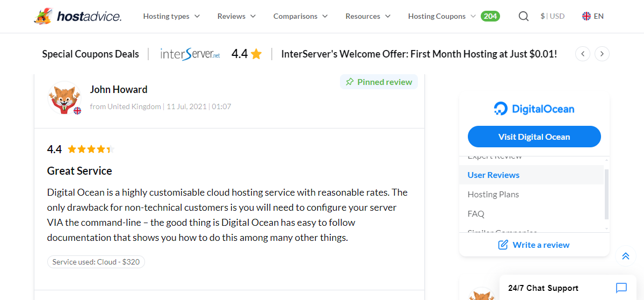Click the Visit Digital Ocean button
This screenshot has width=644, height=300.
click(x=534, y=137)
